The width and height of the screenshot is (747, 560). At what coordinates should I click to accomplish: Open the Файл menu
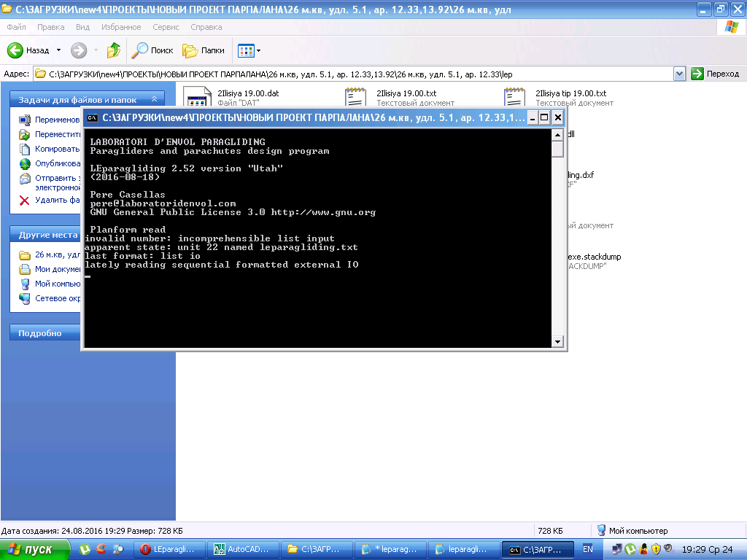[18, 27]
